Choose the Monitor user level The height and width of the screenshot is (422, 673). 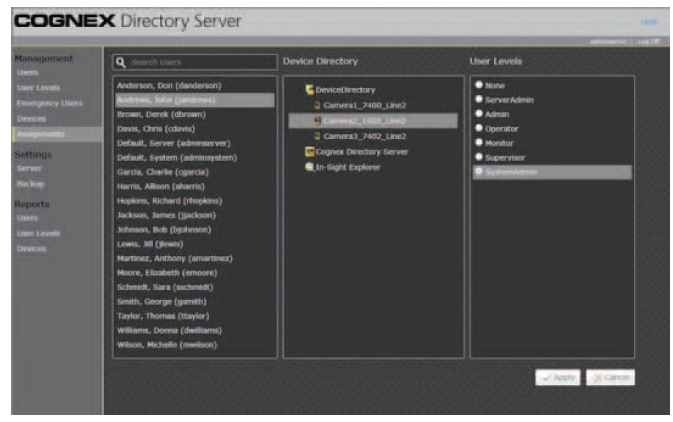pos(479,143)
